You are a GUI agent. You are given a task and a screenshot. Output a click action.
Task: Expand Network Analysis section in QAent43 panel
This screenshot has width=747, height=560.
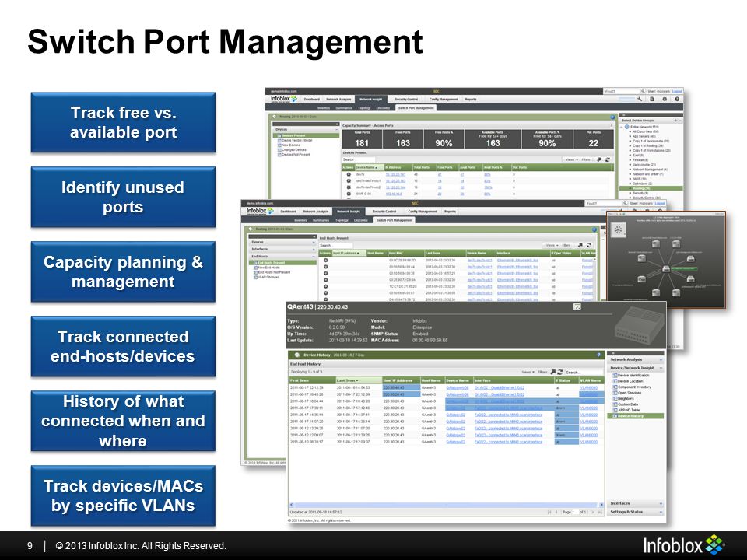pos(661,359)
